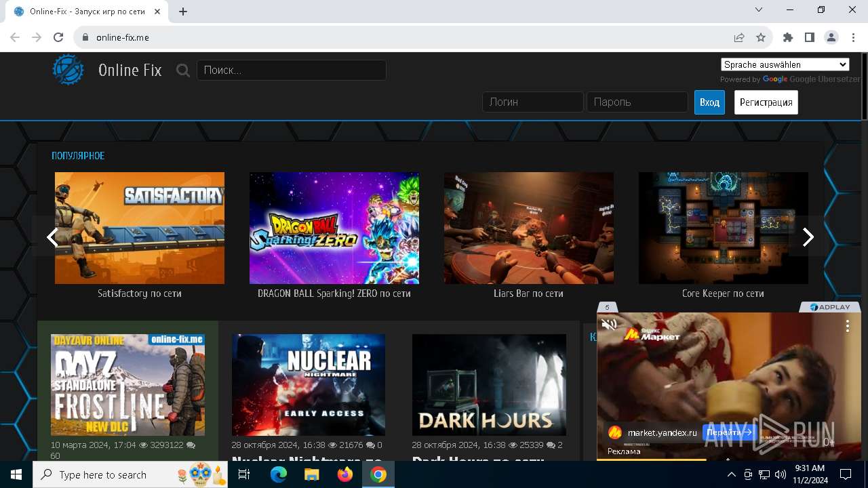
Task: Focus the Пароль password field
Action: tap(637, 102)
